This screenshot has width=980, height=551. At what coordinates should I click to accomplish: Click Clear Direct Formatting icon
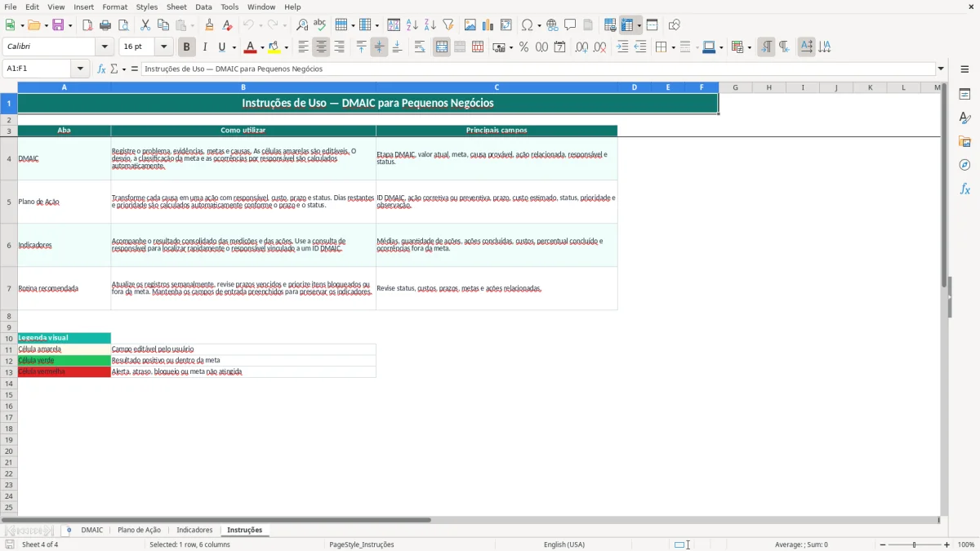tap(228, 25)
